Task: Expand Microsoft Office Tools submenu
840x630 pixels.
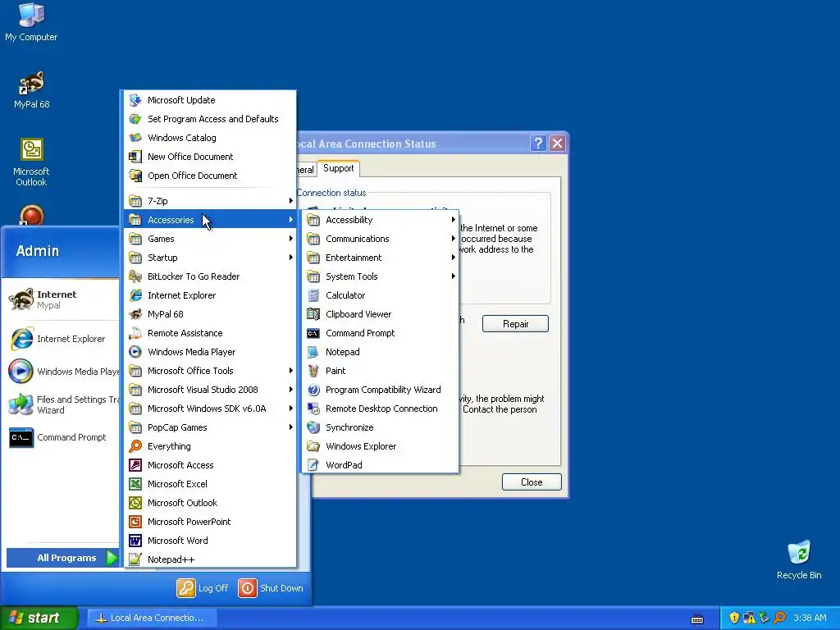Action: [x=210, y=370]
